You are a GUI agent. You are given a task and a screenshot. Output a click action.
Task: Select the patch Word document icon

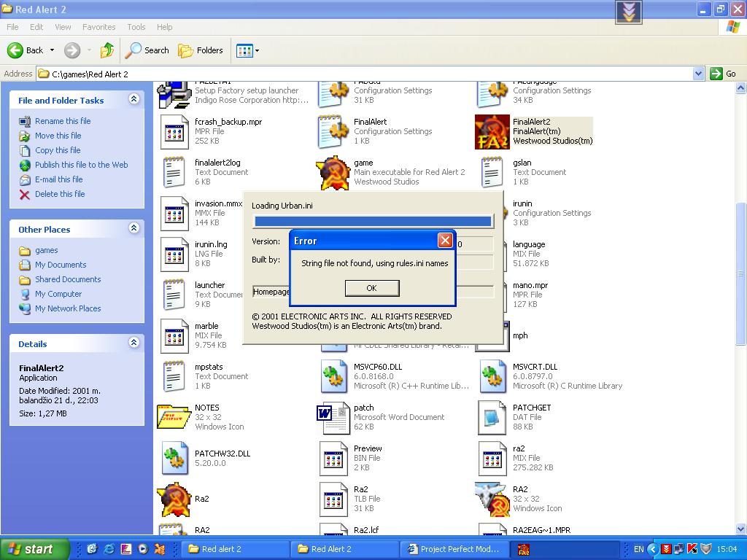(x=333, y=418)
